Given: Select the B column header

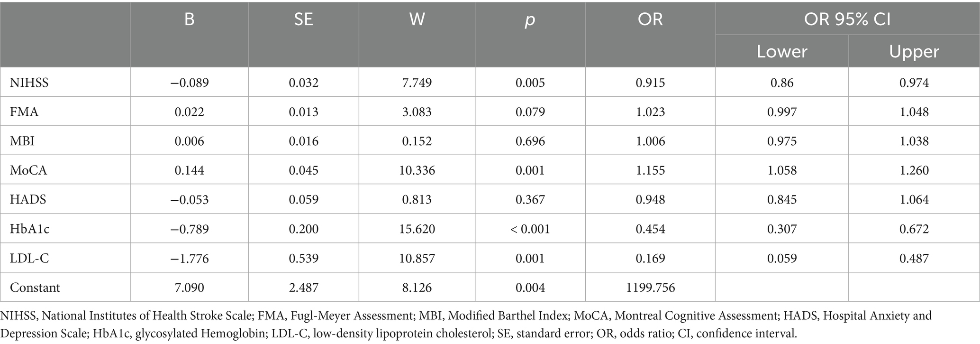Looking at the screenshot, I should click(x=190, y=19).
